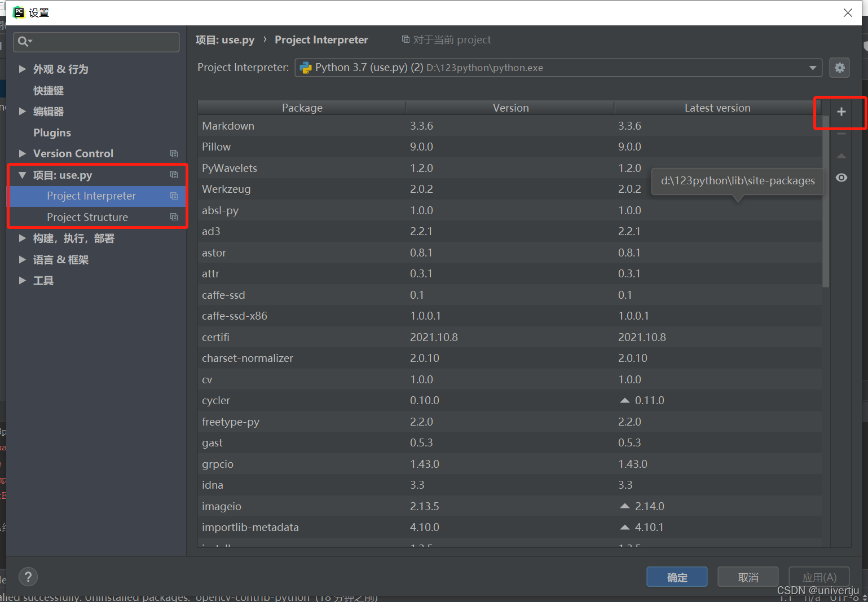This screenshot has height=602, width=868.
Task: Select the caffe-ssd-x86 package row
Action: (x=510, y=316)
